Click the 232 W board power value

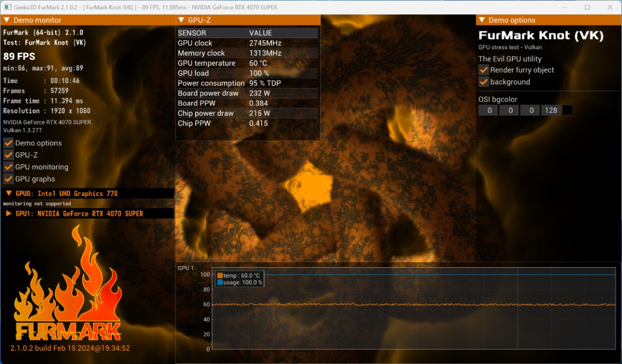click(x=259, y=93)
